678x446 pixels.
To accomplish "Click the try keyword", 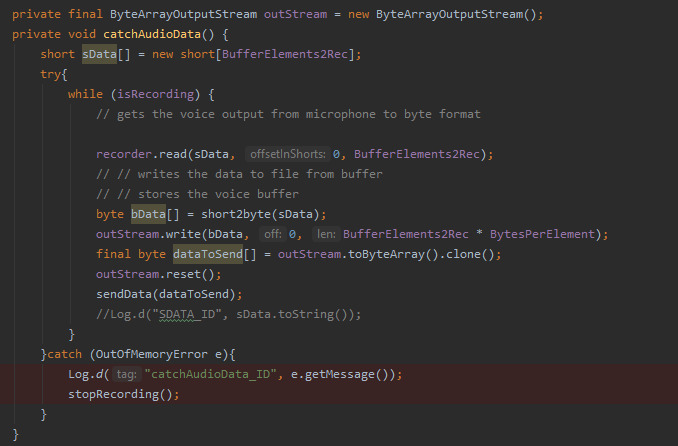I will [x=51, y=74].
